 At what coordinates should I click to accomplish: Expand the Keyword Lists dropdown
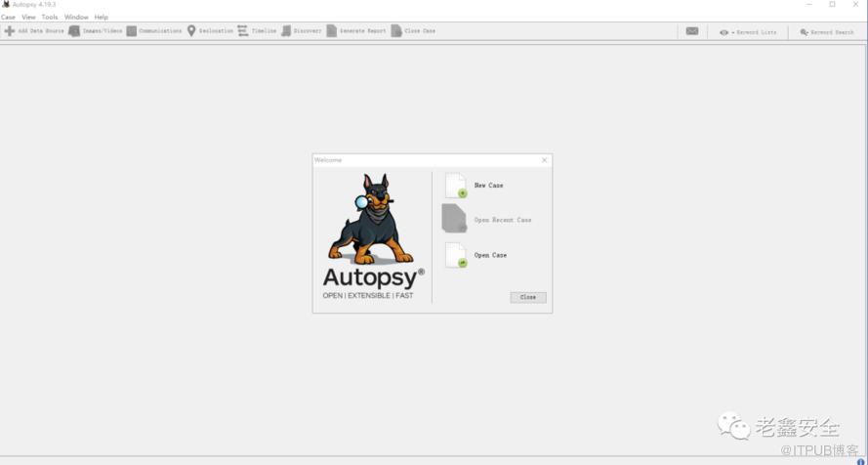748,32
